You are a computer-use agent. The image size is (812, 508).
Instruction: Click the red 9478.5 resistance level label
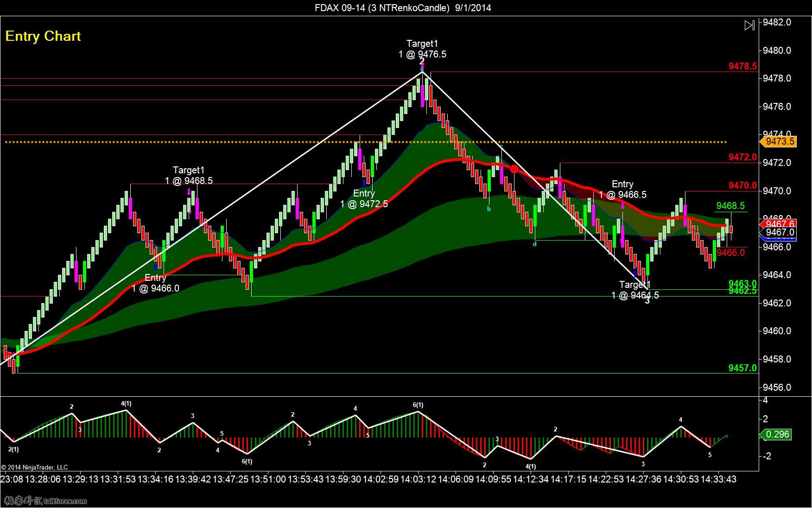pos(742,66)
